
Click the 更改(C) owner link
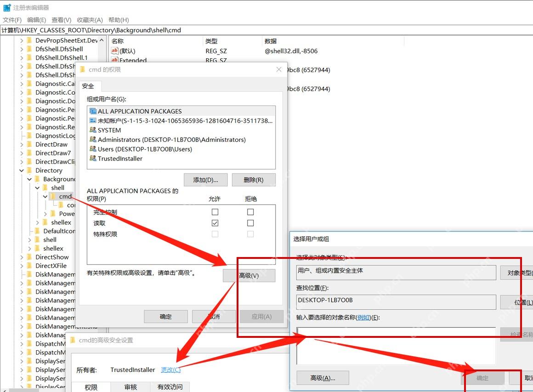tap(170, 370)
